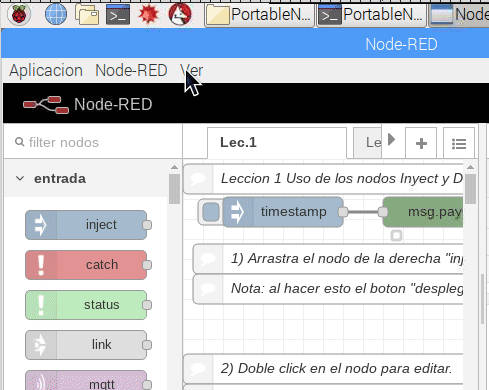The image size is (489, 390).
Task: Select the '2) Doble click' comment node
Action: [x=323, y=369]
